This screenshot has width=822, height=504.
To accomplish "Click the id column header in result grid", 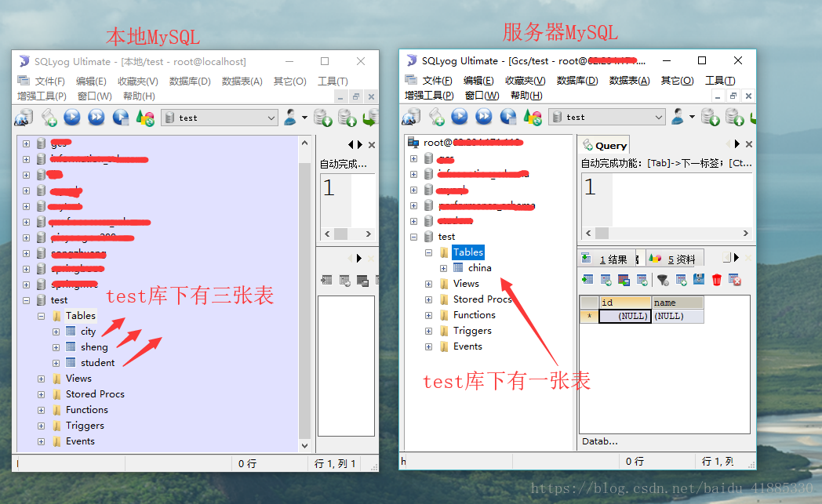I will tap(625, 303).
